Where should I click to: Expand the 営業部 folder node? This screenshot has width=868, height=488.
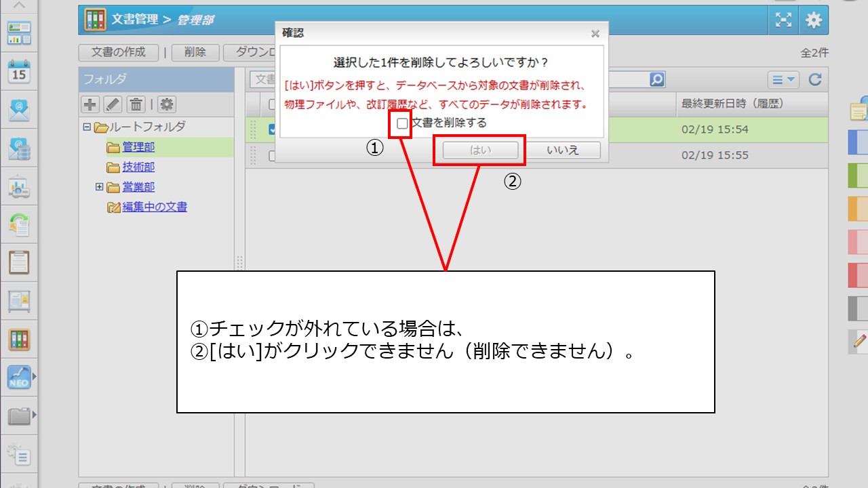point(99,187)
